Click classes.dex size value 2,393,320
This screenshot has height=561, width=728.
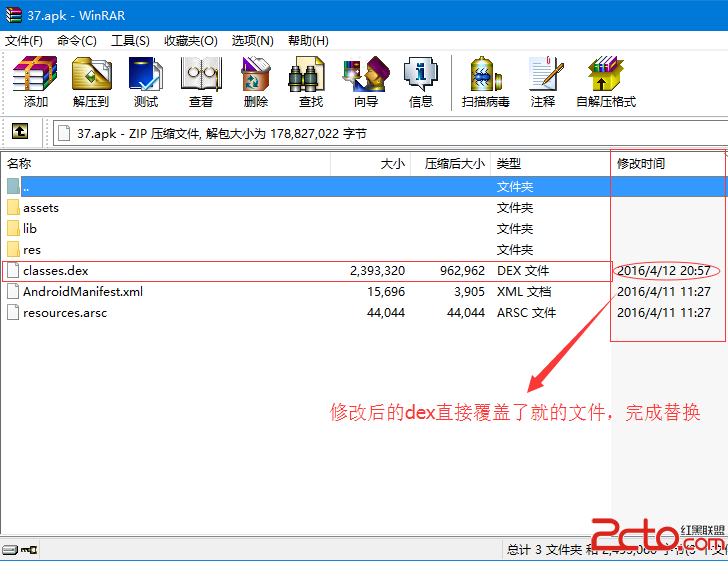pyautogui.click(x=377, y=270)
